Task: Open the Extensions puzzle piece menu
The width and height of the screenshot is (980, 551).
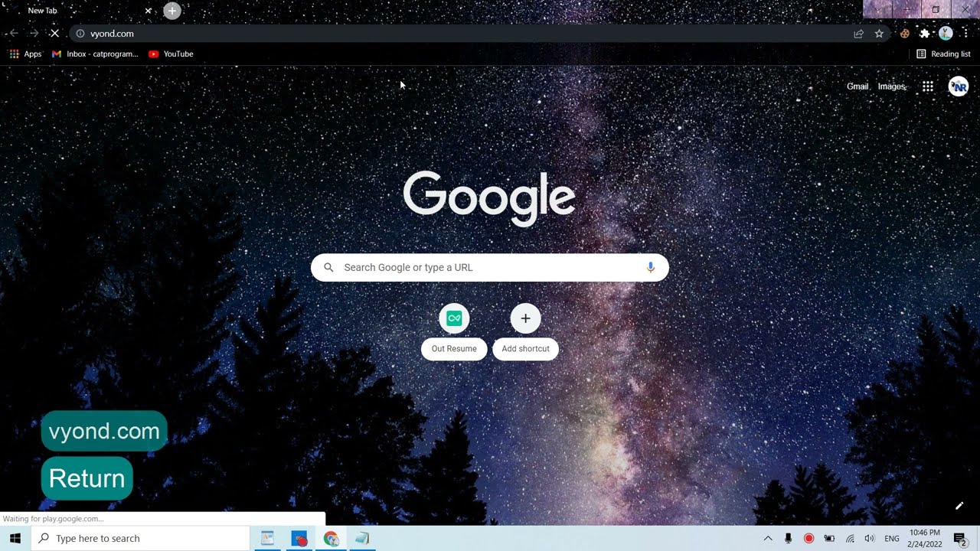Action: point(925,34)
